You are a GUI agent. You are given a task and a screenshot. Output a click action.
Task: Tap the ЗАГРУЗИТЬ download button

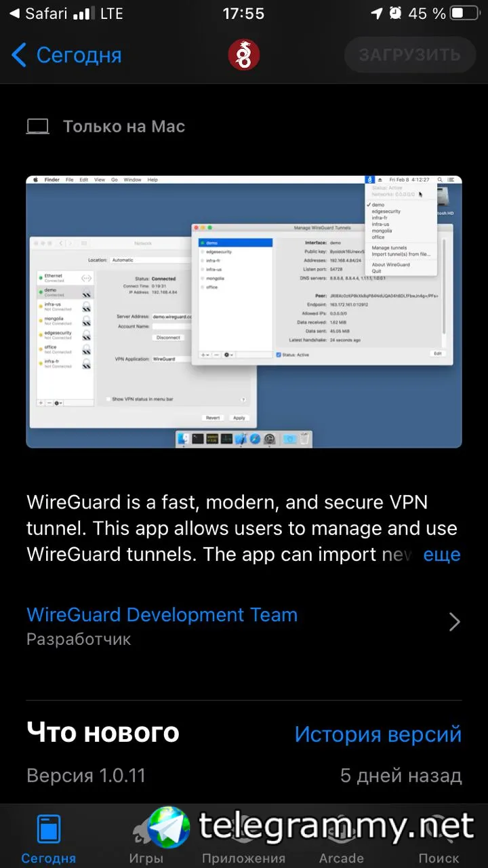pos(409,55)
